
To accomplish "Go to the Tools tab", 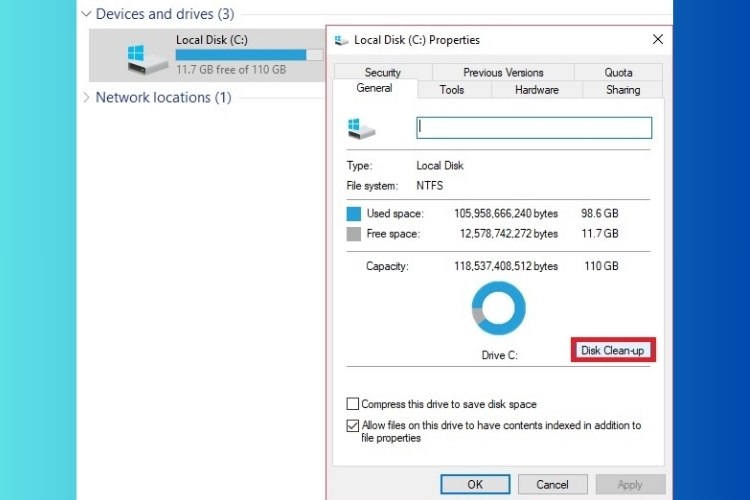I will (452, 90).
